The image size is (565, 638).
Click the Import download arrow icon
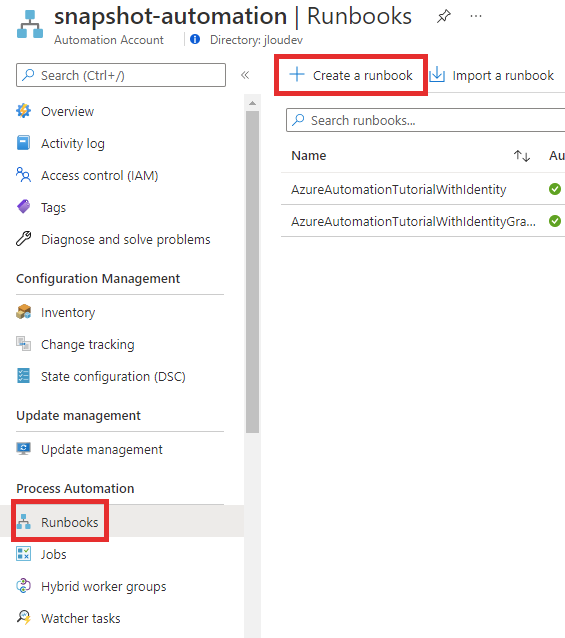(437, 74)
